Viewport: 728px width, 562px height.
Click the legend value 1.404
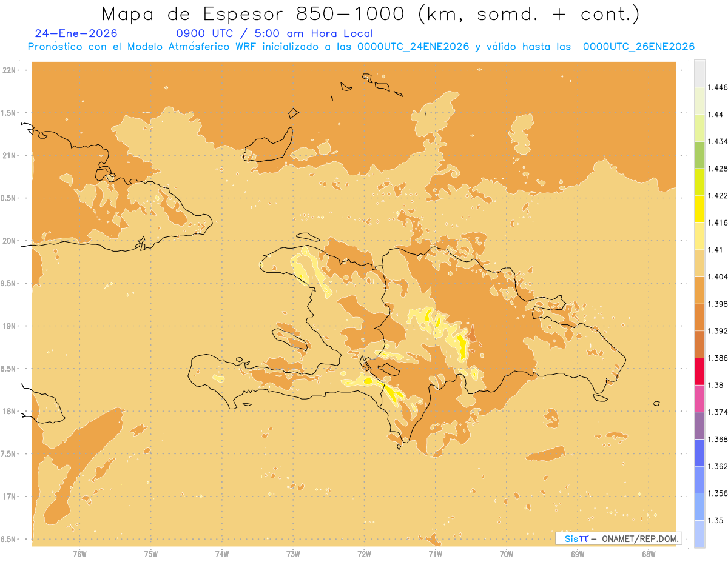click(x=717, y=277)
